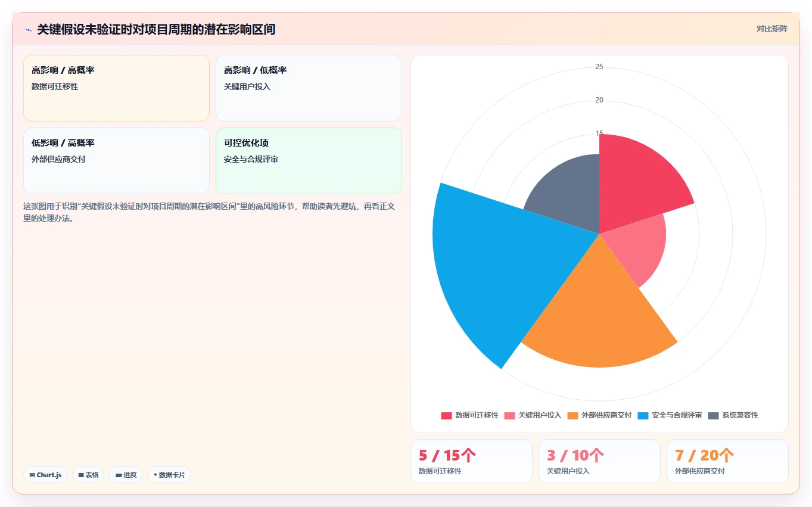Open the 3 / 10个 data card

(x=599, y=461)
